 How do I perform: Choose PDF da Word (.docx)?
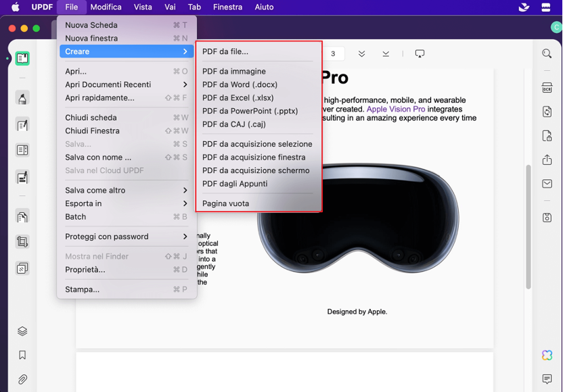pyautogui.click(x=240, y=84)
